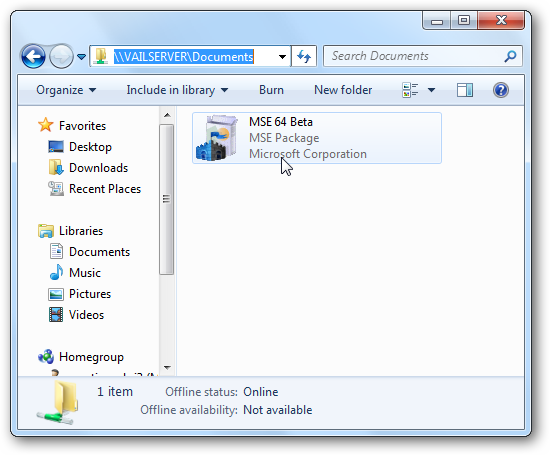Change view with the view icon
This screenshot has width=550, height=455.
point(410,90)
